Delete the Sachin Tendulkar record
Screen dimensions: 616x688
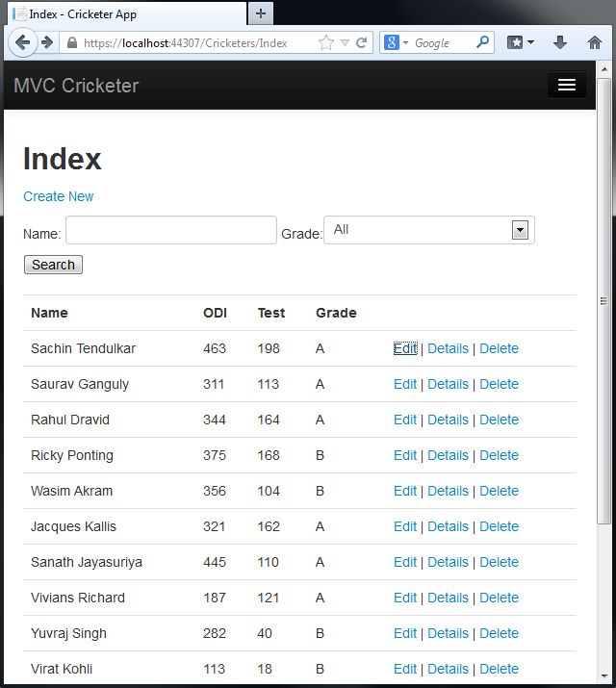point(499,348)
